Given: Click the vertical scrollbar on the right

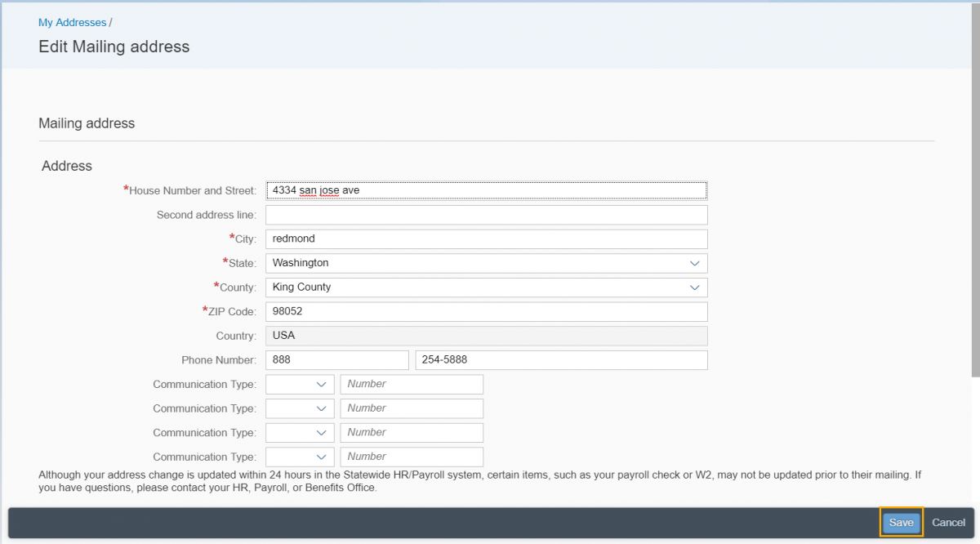Looking at the screenshot, I should [x=975, y=188].
